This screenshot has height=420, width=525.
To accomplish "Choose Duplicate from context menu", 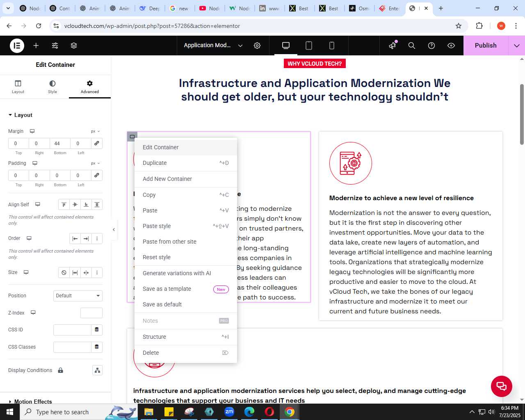I will point(186,163).
